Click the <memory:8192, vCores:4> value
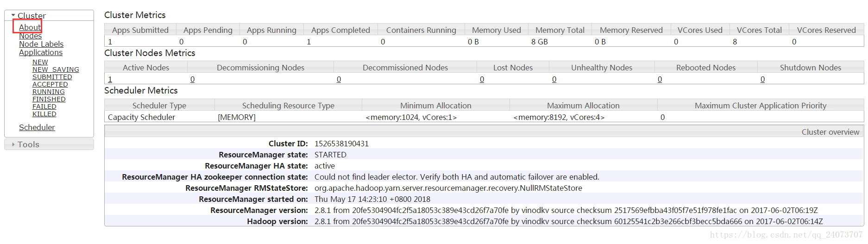 pyautogui.click(x=559, y=117)
